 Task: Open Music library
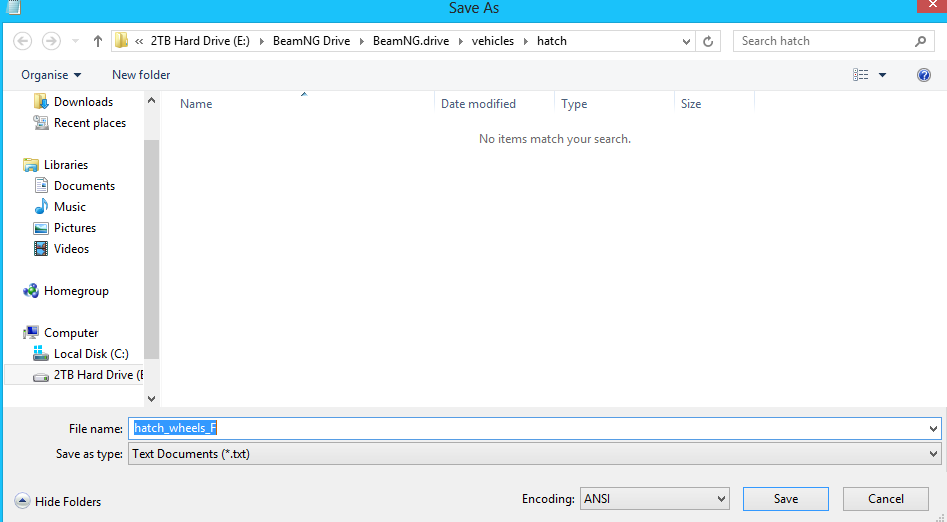pyautogui.click(x=70, y=207)
